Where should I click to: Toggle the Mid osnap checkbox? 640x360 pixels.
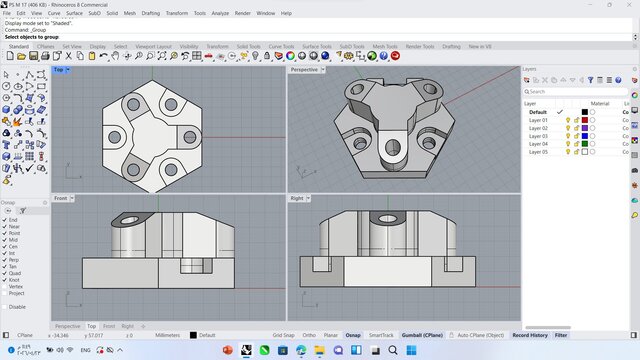click(x=4, y=240)
